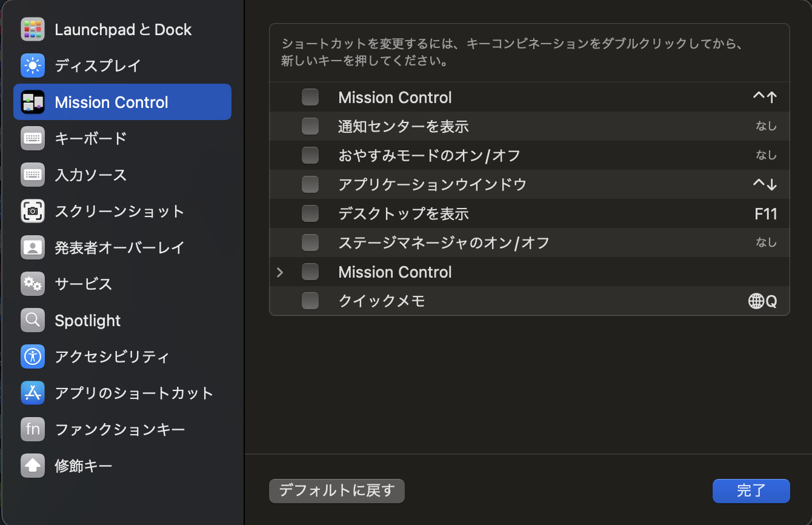Click デフォルトに戻す button
The width and height of the screenshot is (812, 525).
click(337, 491)
